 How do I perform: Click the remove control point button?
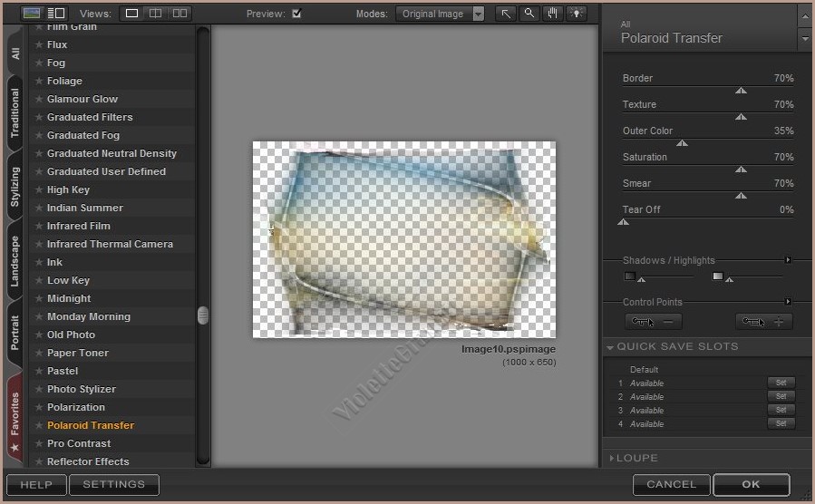(653, 321)
